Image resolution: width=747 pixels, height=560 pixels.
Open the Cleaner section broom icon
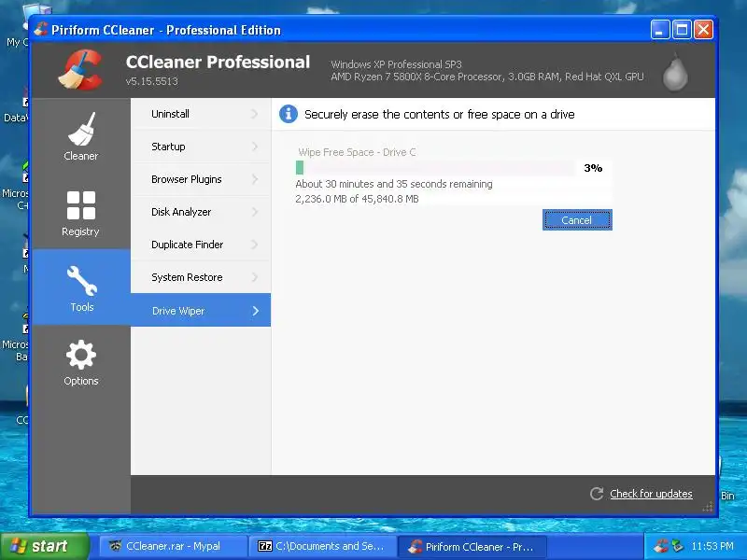[81, 129]
